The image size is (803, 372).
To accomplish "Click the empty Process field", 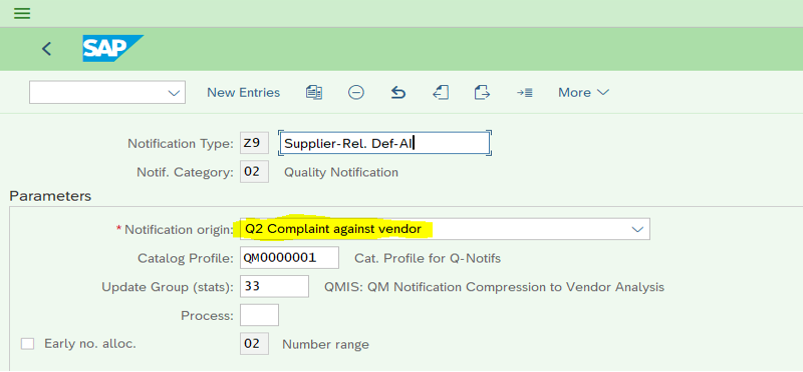I will pyautogui.click(x=260, y=315).
